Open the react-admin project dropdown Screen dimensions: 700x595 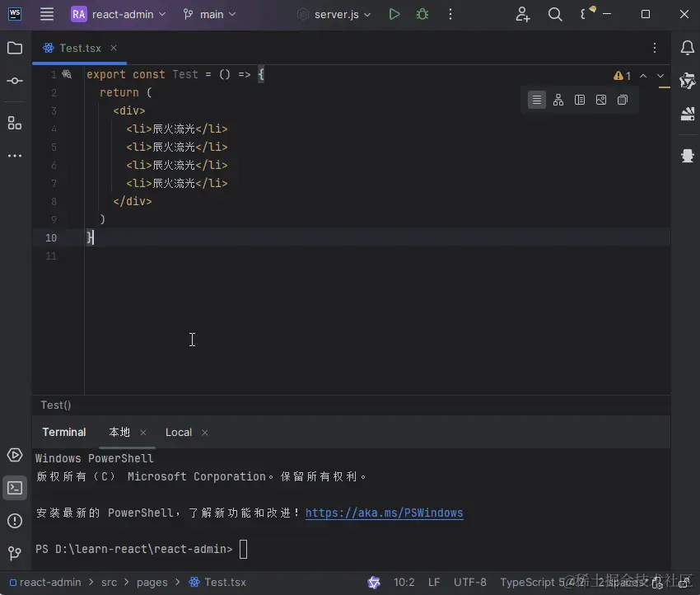119,14
